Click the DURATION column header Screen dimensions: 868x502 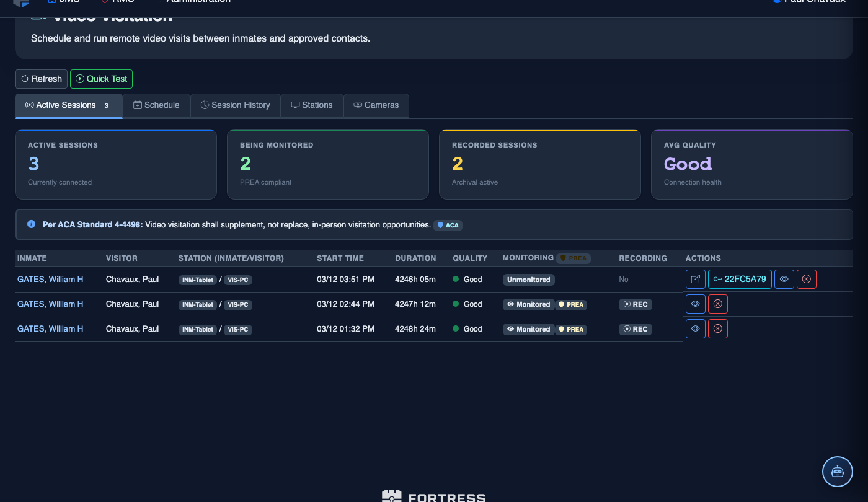tap(415, 258)
